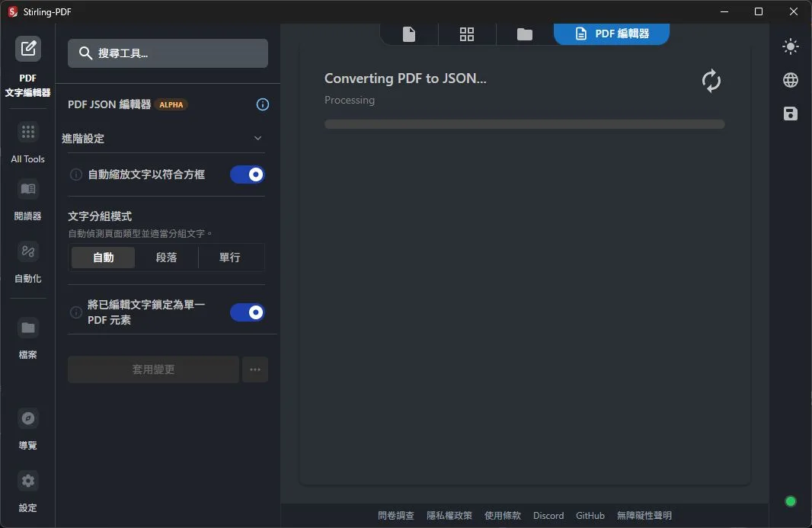
Task: Open the Automation (自動化) icon
Action: [x=28, y=251]
